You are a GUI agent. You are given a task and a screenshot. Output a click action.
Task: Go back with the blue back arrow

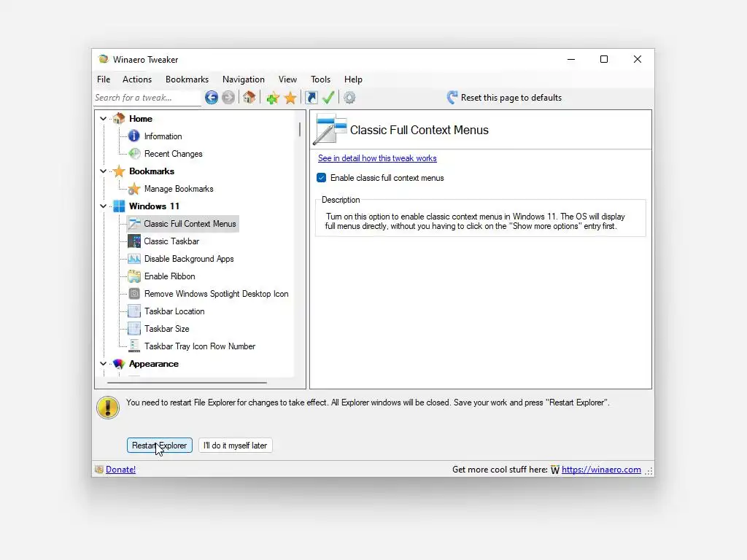[x=212, y=98]
